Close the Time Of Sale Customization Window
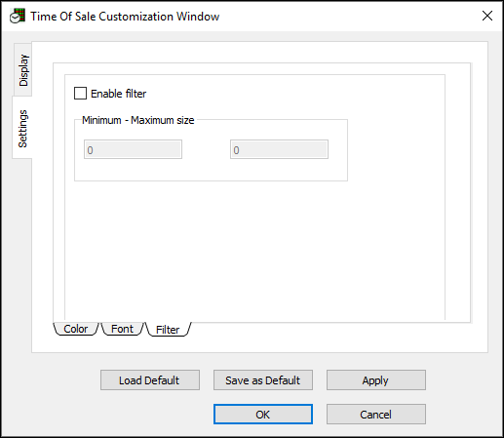Image resolution: width=504 pixels, height=438 pixels. tap(487, 16)
